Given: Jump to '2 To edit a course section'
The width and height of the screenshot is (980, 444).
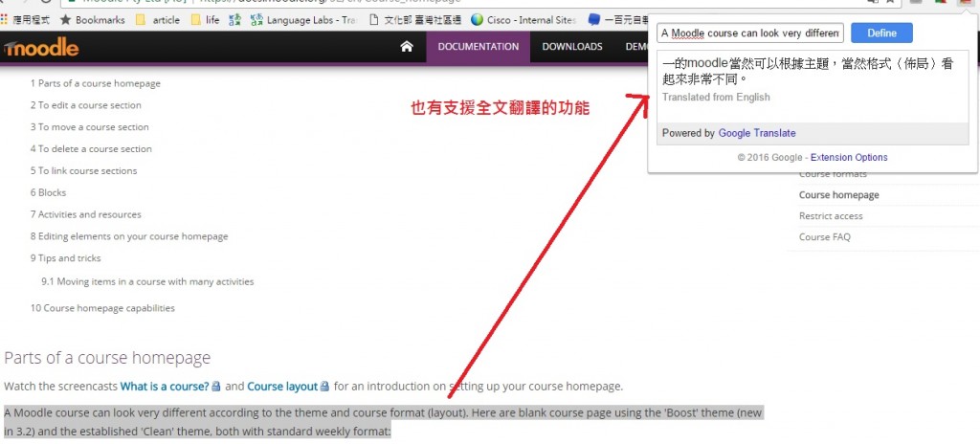Looking at the screenshot, I should point(85,105).
